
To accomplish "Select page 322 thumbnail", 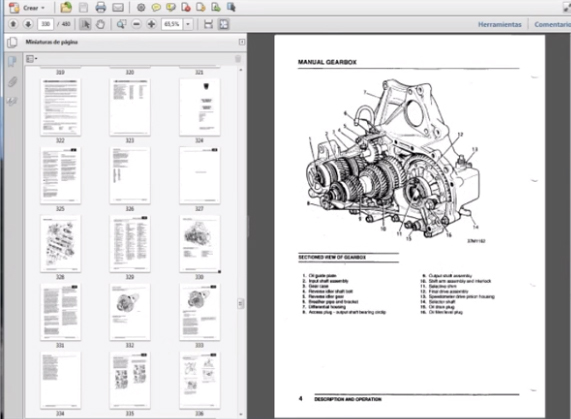I will 60,107.
